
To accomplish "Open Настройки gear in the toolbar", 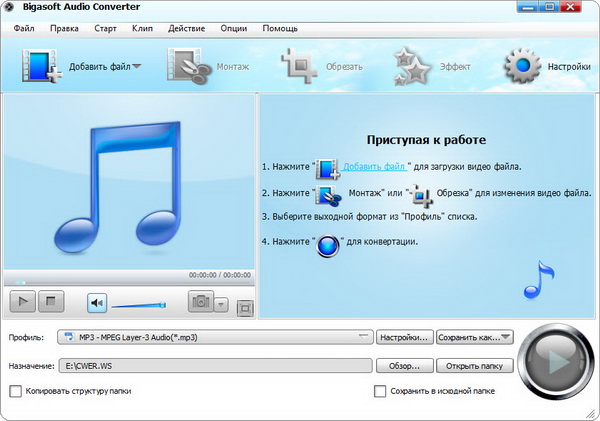I will (521, 66).
